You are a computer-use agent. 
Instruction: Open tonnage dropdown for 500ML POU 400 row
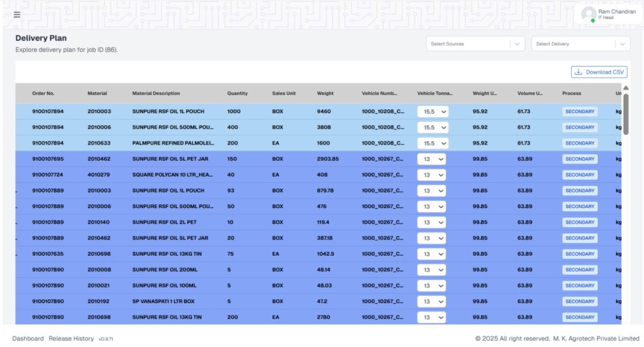[x=433, y=128]
